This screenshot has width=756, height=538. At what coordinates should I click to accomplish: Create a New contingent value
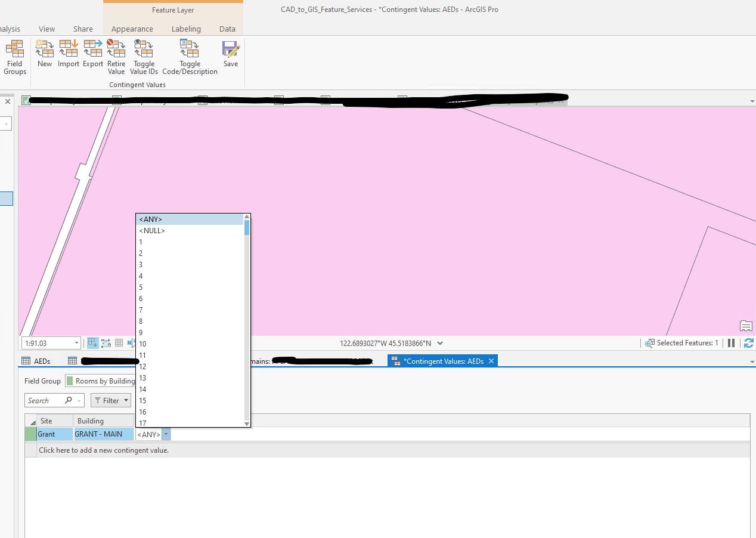[x=45, y=54]
